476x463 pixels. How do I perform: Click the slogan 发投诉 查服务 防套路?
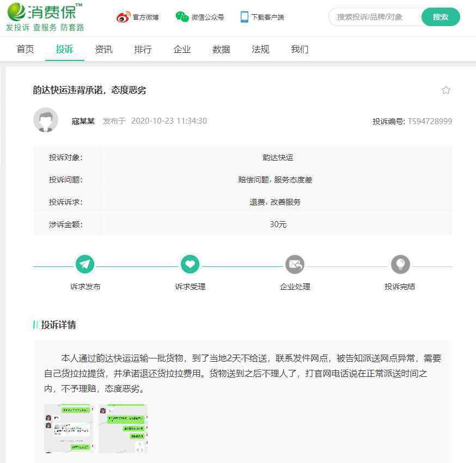(45, 28)
